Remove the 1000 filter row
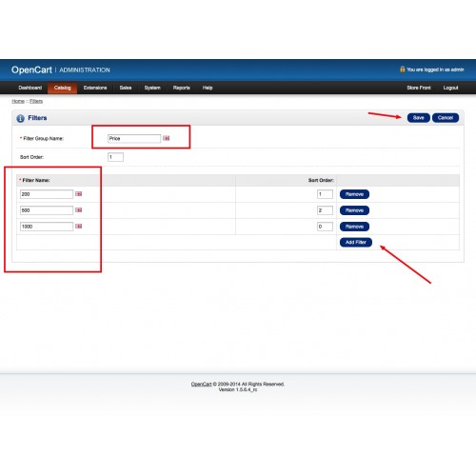 tap(354, 227)
